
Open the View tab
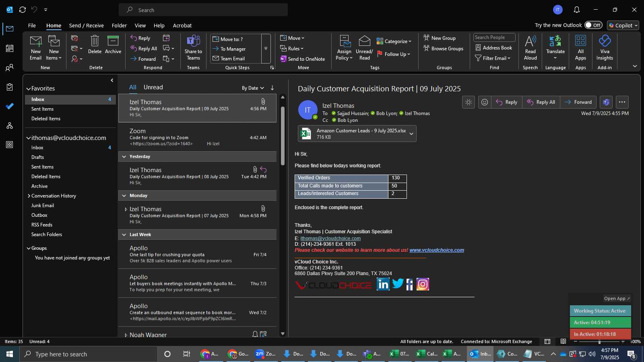point(140,25)
